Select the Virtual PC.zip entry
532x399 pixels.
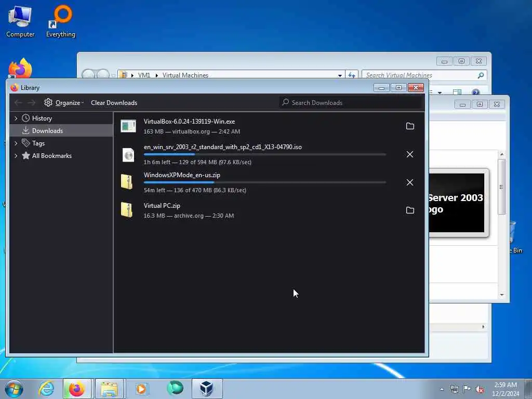click(x=269, y=210)
